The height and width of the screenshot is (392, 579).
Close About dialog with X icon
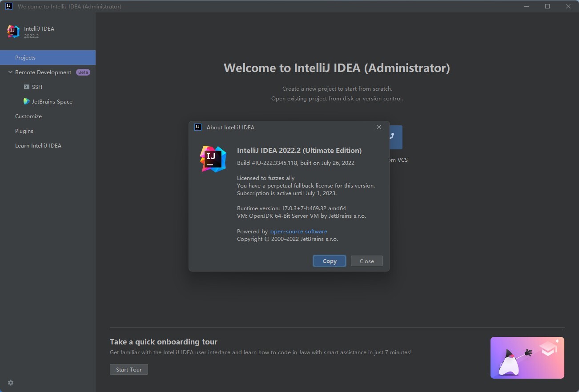point(379,127)
